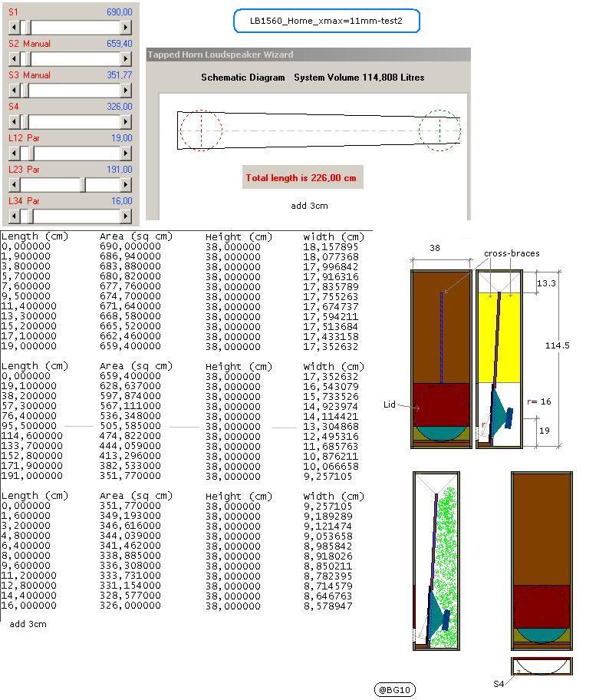The height and width of the screenshot is (700, 609).
Task: Click the S1 slider thumb
Action: click(28, 28)
